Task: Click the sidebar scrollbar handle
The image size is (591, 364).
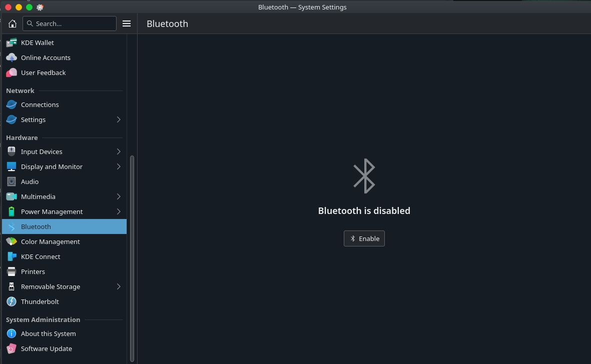Action: [132, 258]
